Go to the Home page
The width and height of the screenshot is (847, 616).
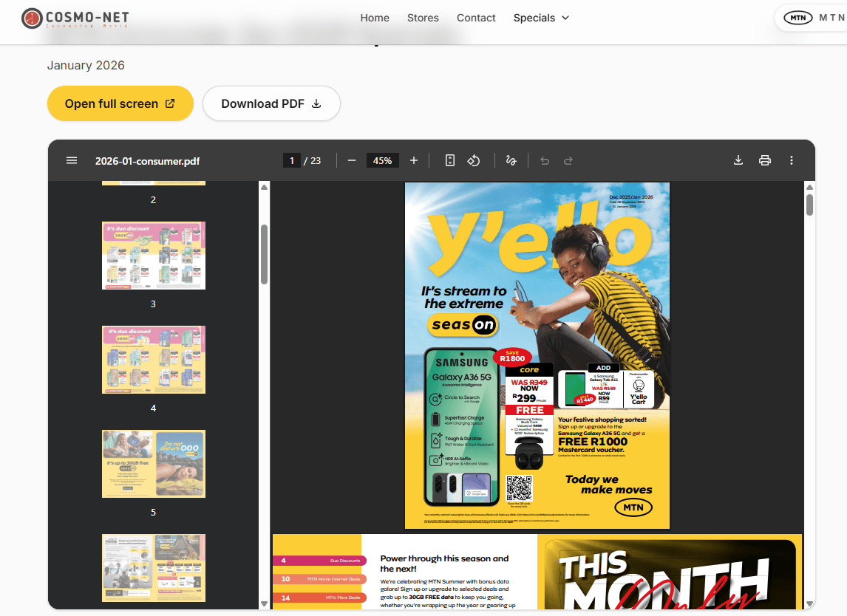point(375,18)
